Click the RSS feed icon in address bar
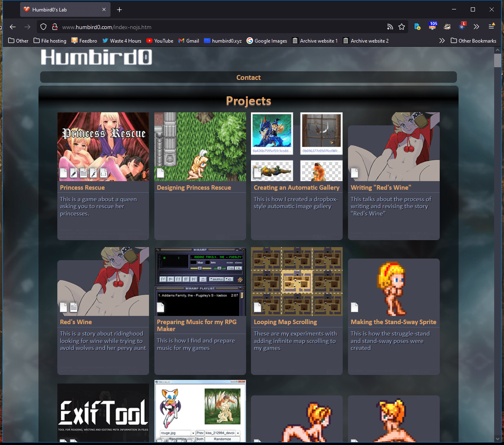This screenshot has height=445, width=504. pyautogui.click(x=390, y=27)
